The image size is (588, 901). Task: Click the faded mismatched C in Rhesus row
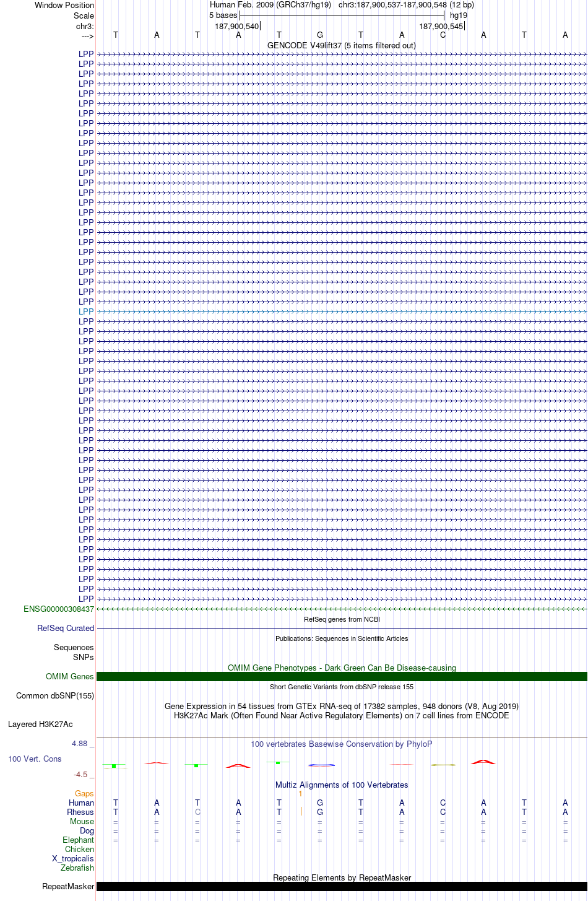[197, 812]
